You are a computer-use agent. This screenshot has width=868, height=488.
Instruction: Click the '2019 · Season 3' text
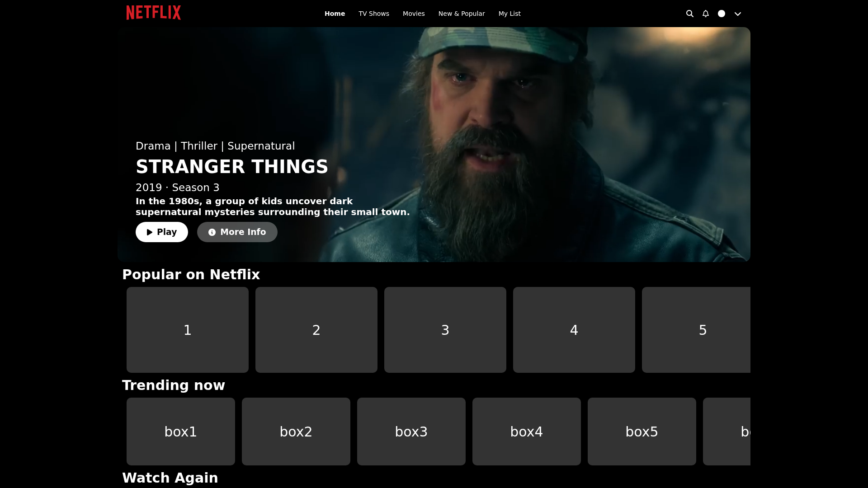click(x=178, y=188)
